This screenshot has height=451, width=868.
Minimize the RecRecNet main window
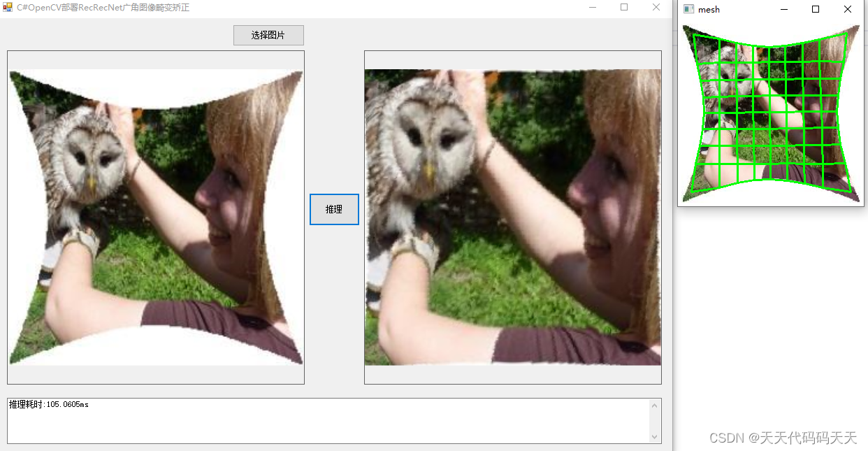coord(593,7)
